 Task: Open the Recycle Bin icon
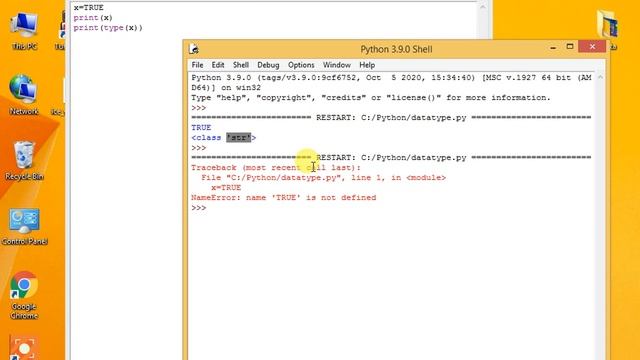[x=24, y=160]
